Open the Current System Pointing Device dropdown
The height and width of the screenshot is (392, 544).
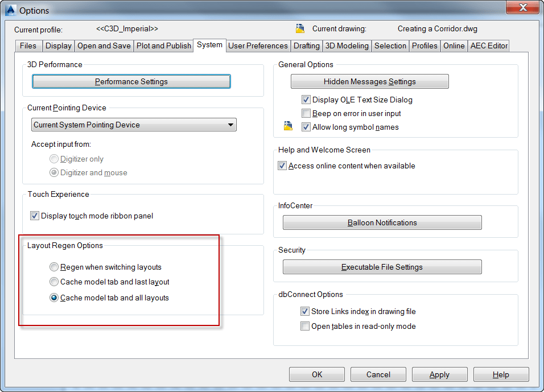point(231,125)
